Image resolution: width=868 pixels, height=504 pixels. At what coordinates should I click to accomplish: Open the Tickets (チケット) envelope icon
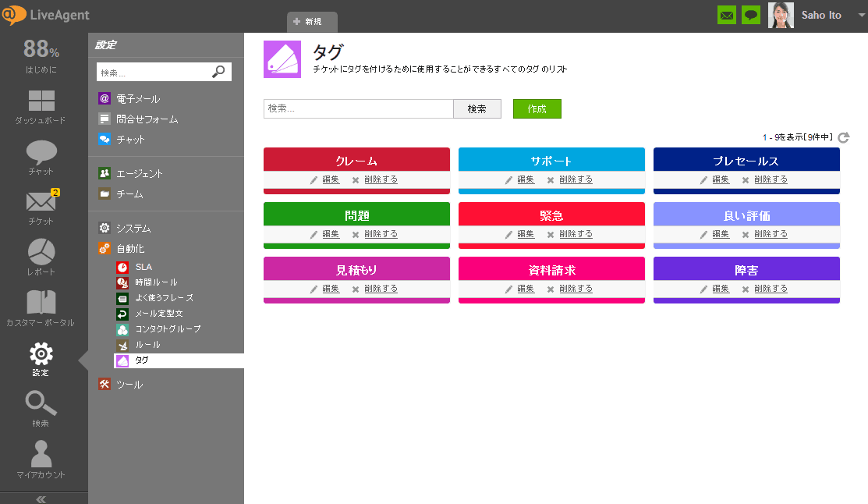click(x=41, y=201)
